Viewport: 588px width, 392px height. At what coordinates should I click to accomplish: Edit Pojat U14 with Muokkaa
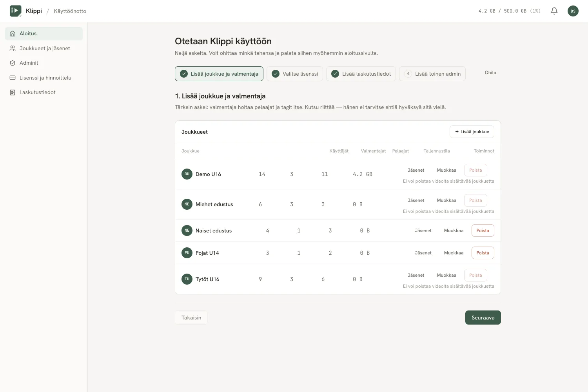(x=454, y=253)
